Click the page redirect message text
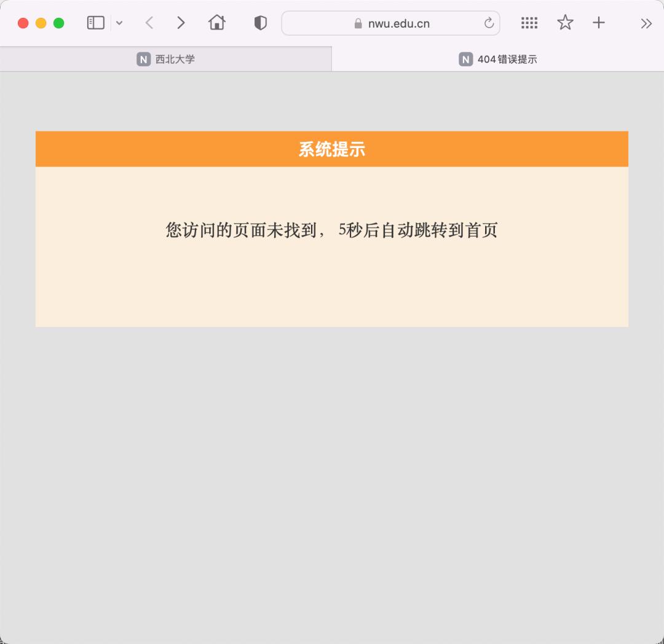 click(x=332, y=230)
